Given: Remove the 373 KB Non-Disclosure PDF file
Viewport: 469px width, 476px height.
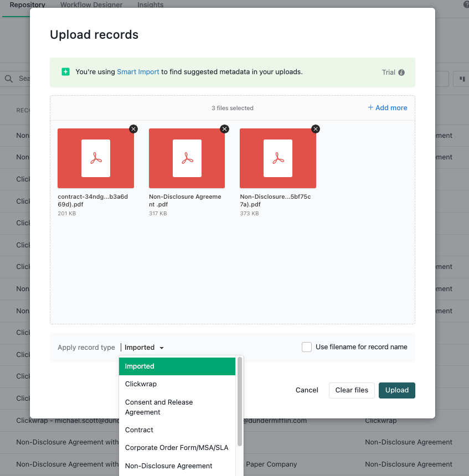Looking at the screenshot, I should 316,129.
